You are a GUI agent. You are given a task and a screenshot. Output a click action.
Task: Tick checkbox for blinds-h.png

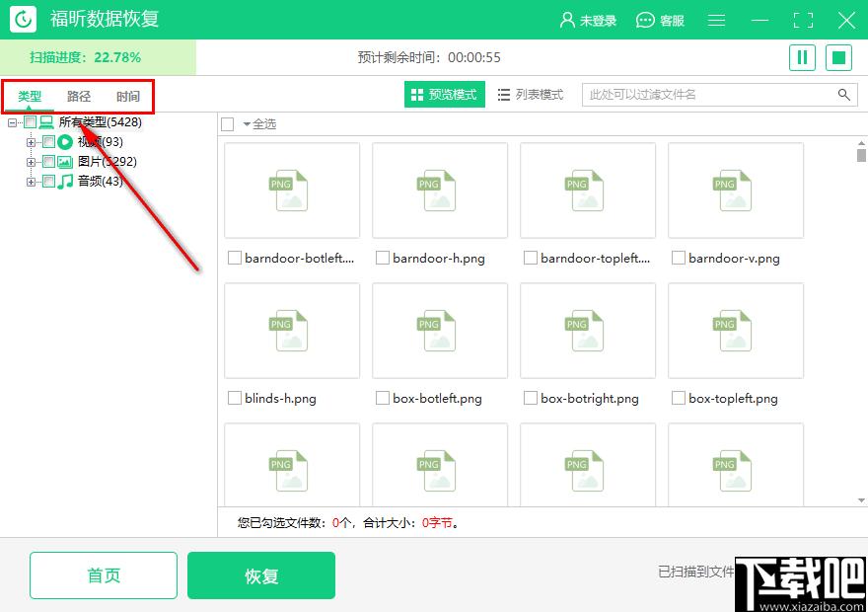pyautogui.click(x=235, y=398)
